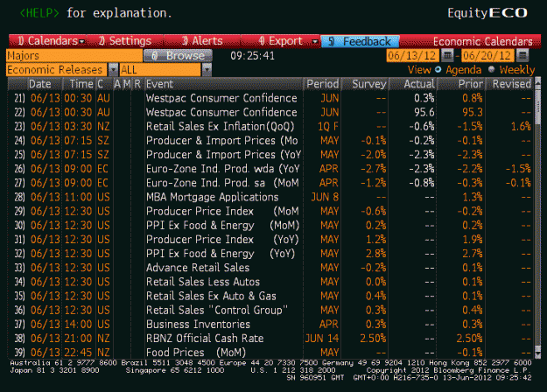Open row 21 Westpac Consumer Confidence
The width and height of the screenshot is (547, 392).
270,98
